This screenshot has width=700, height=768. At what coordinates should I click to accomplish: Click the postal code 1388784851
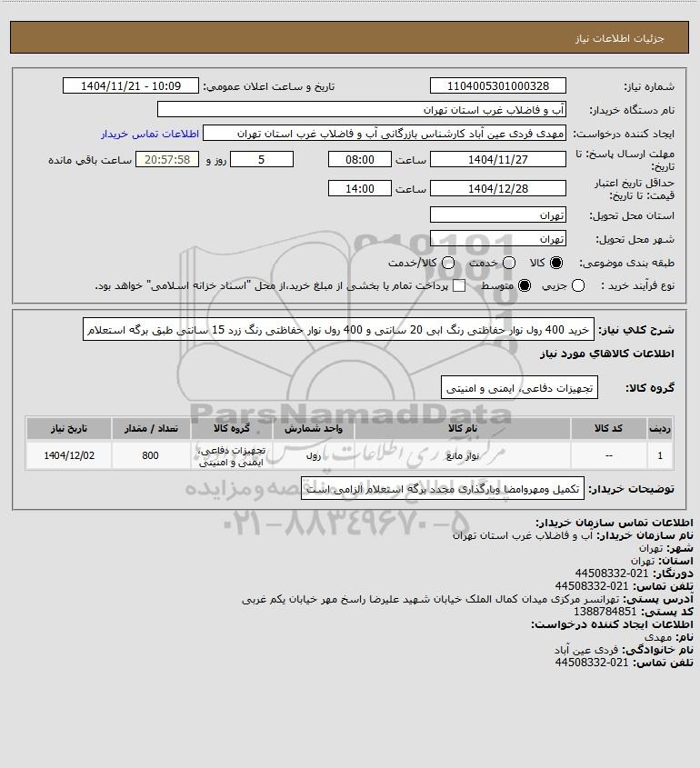605,612
